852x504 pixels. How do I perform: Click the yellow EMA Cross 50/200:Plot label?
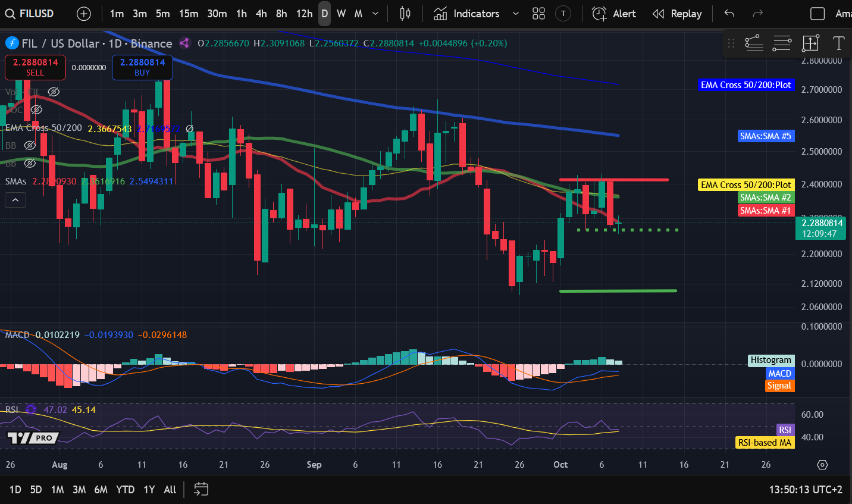(x=746, y=185)
